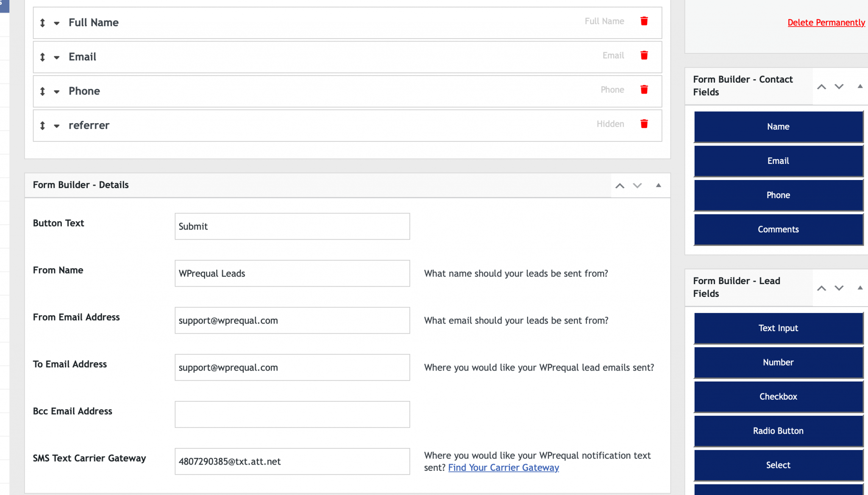Add a Radio Button lead field
The width and height of the screenshot is (868, 495).
click(x=778, y=431)
